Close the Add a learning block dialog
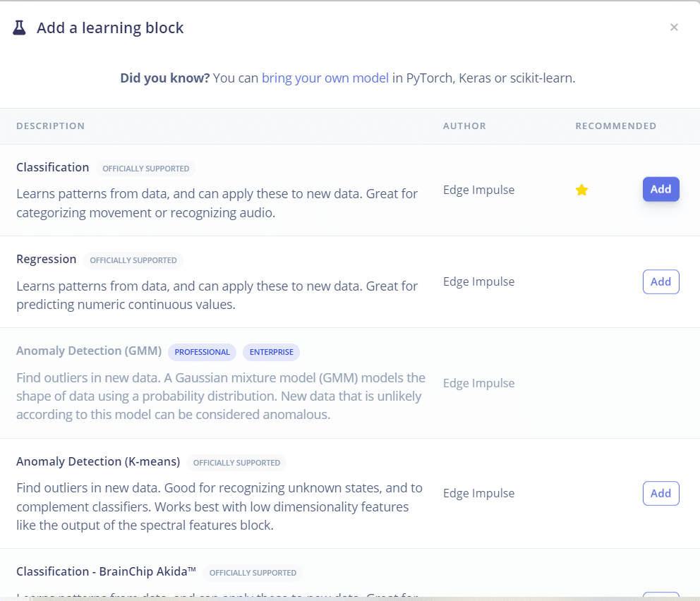Viewport: 700px width, 601px height. pos(674,28)
